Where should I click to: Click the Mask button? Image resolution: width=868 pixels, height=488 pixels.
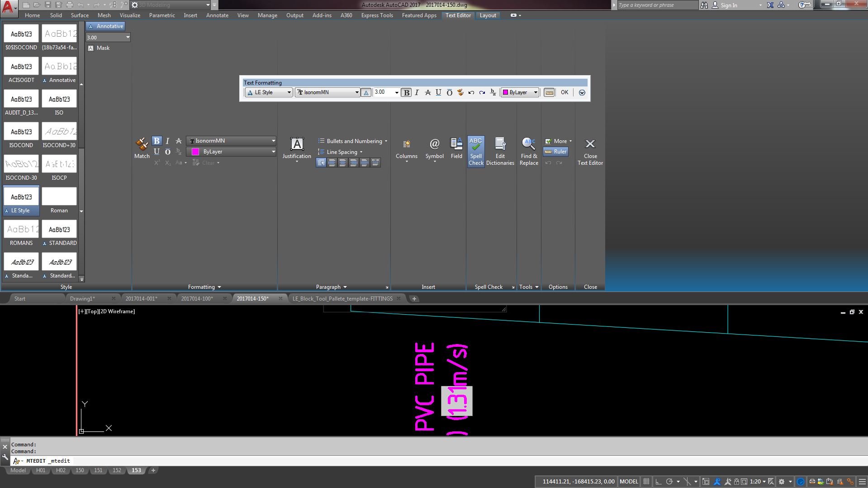click(x=99, y=48)
